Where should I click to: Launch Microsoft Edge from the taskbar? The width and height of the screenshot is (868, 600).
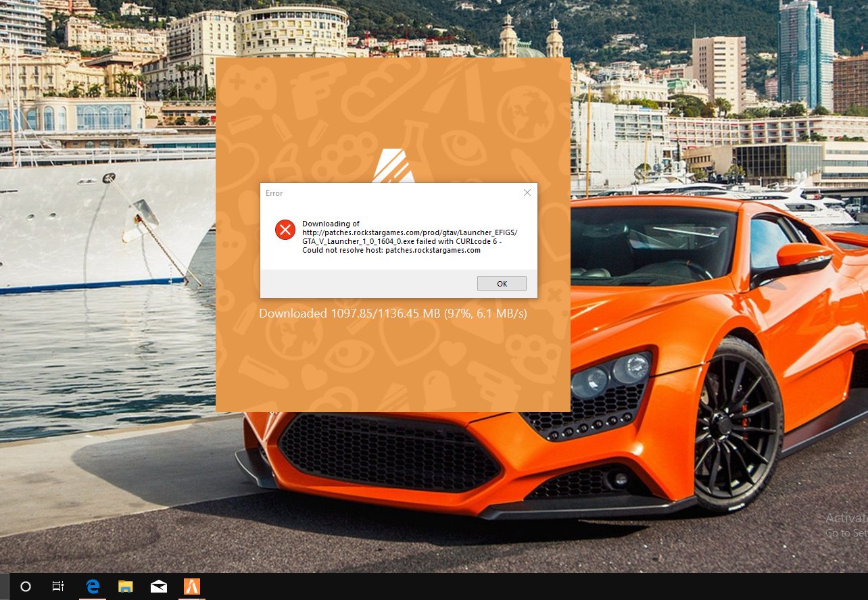pos(93,586)
